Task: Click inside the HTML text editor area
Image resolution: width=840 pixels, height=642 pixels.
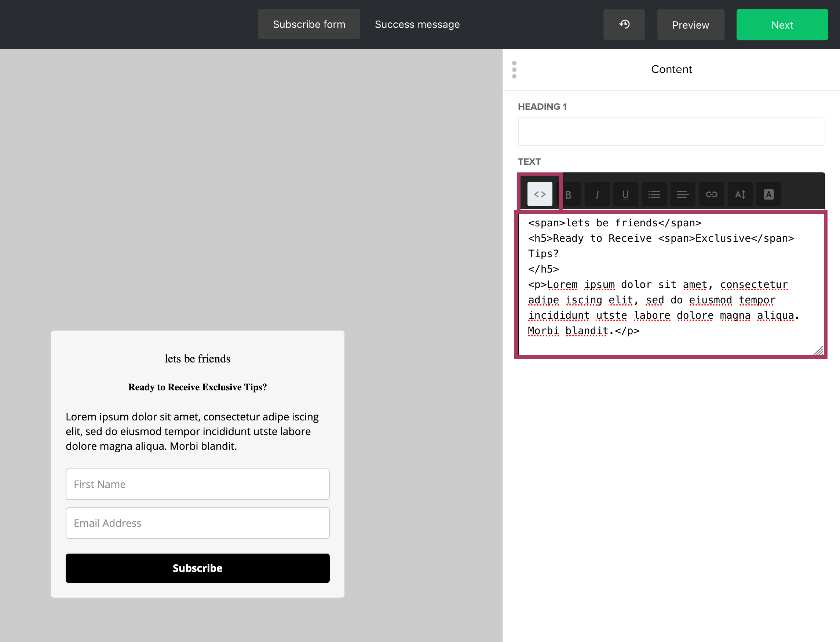Action: click(671, 285)
